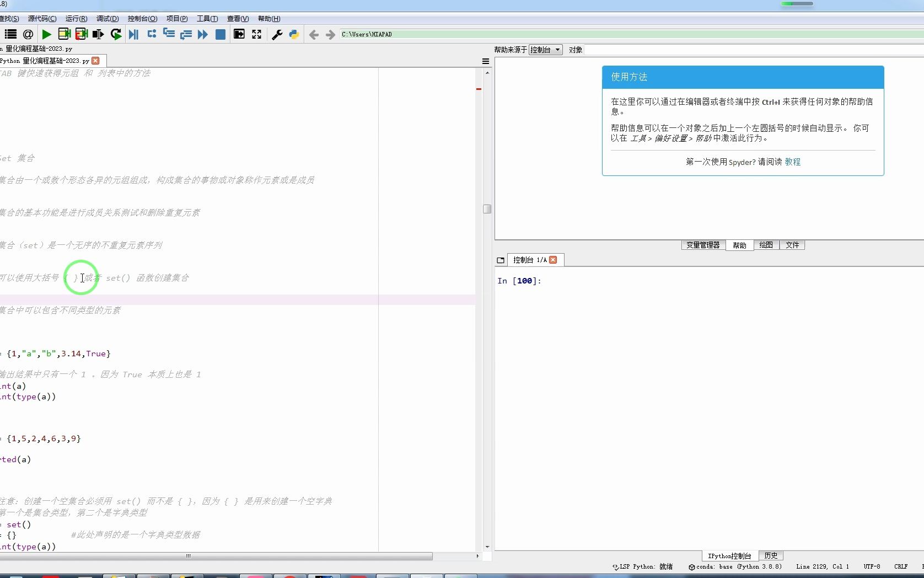The width and height of the screenshot is (924, 578).
Task: Open the 项目(P) menu
Action: click(x=177, y=19)
